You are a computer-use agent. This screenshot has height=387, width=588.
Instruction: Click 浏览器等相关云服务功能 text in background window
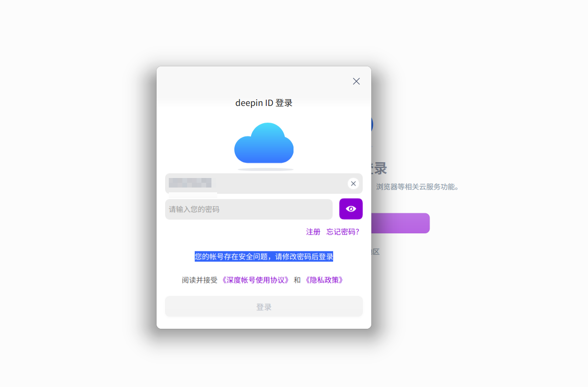click(417, 187)
